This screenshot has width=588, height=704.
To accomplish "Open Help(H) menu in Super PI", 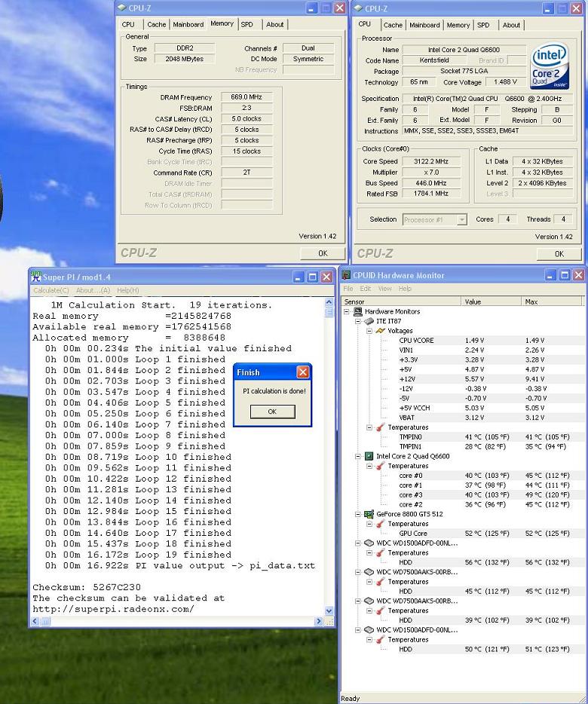I will (128, 290).
